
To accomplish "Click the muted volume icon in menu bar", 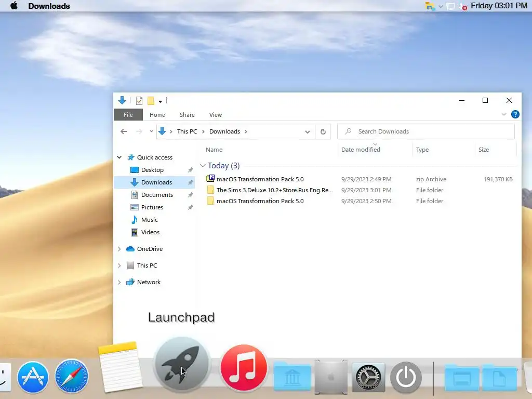I will (x=462, y=6).
